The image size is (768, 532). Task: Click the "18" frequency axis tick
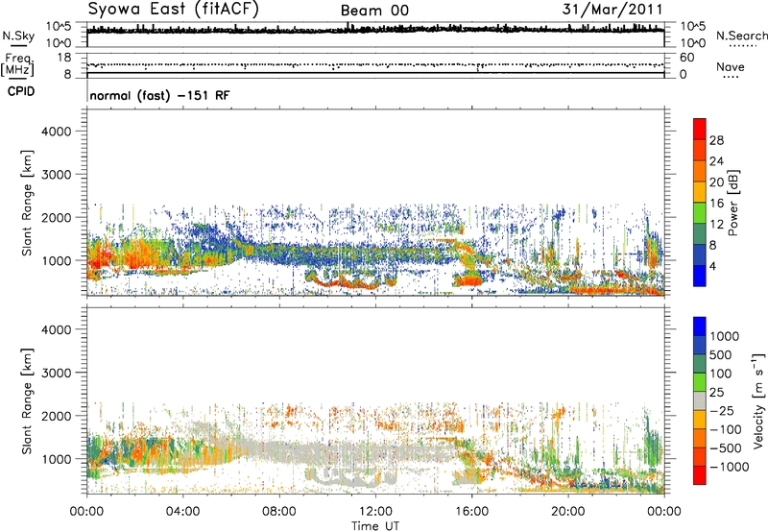tap(63, 58)
